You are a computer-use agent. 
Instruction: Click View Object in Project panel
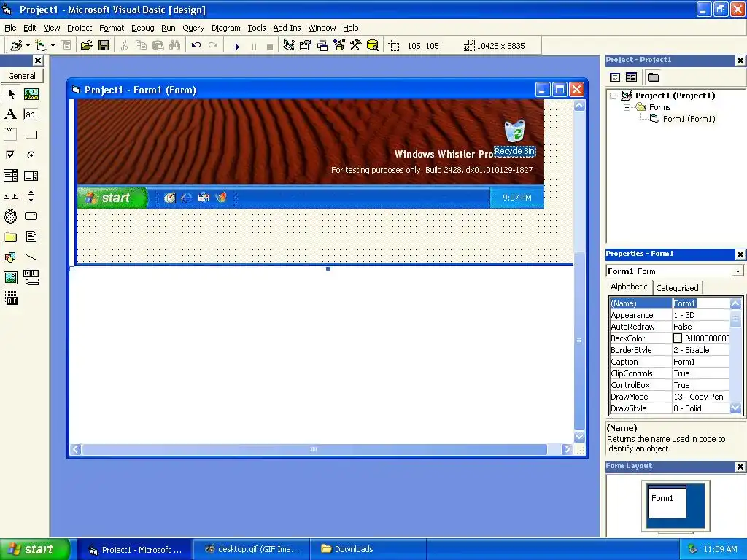pyautogui.click(x=631, y=77)
